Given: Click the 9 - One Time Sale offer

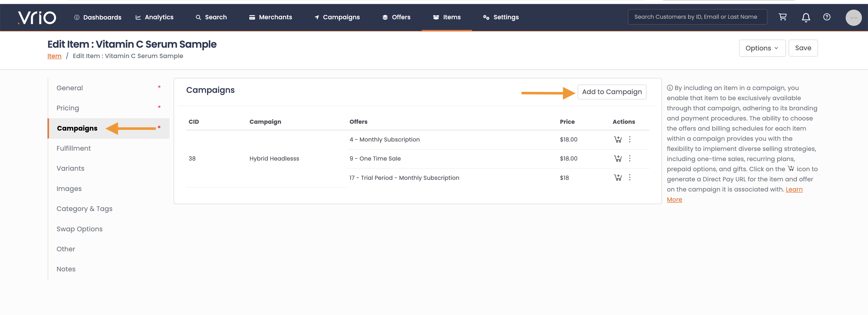Looking at the screenshot, I should [375, 159].
